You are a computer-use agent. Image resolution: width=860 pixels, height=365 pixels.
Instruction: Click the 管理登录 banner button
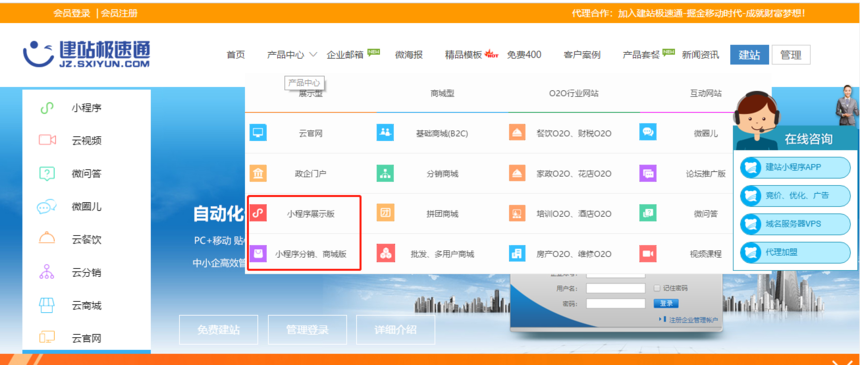point(307,330)
